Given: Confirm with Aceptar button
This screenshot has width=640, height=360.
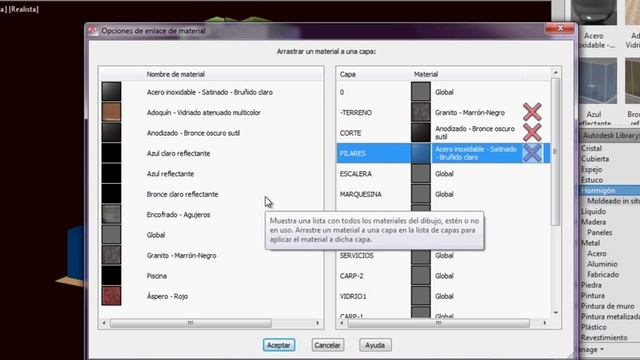Looking at the screenshot, I should coord(278,345).
